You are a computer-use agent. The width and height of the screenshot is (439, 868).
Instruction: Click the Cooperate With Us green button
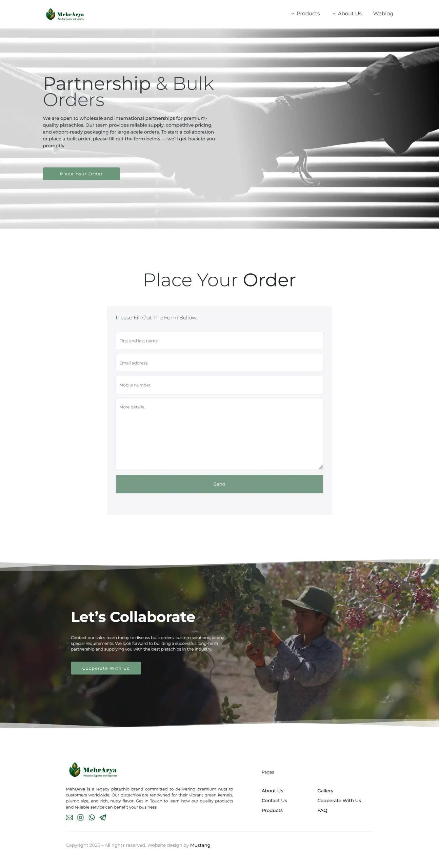106,668
